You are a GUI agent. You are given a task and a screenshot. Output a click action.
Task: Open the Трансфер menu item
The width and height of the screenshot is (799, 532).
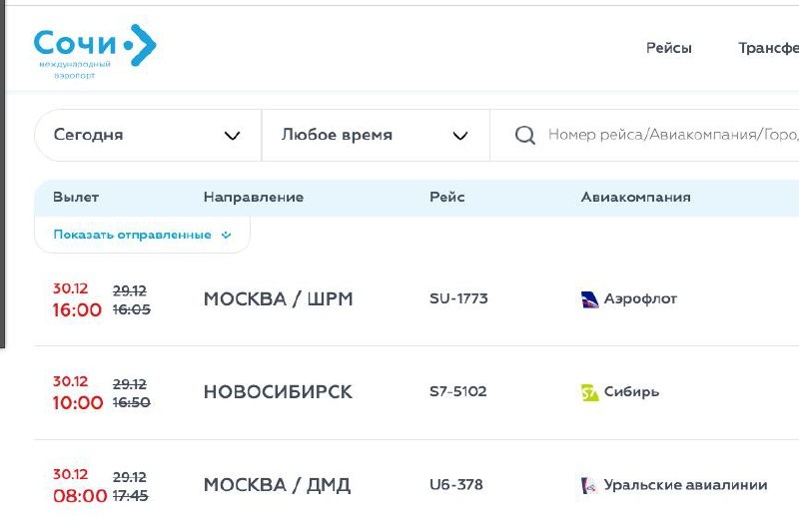[768, 48]
